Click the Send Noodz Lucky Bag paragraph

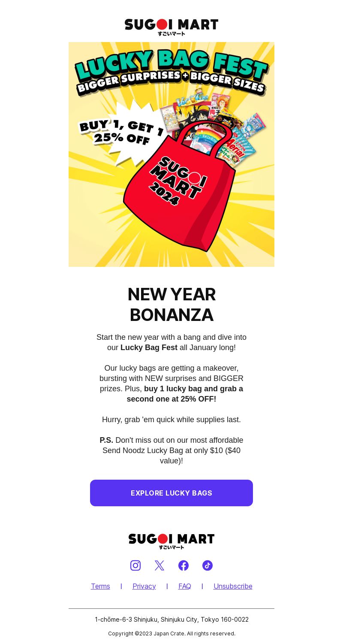[171, 450]
